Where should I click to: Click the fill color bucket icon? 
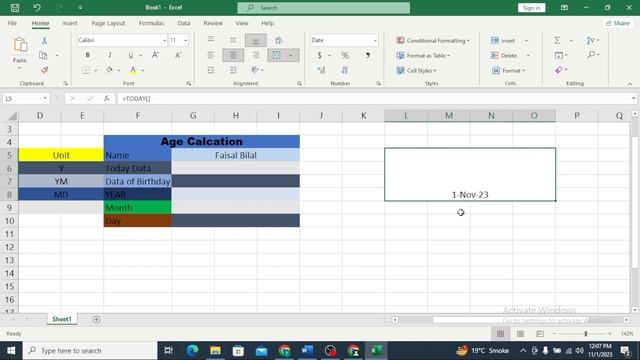click(109, 70)
